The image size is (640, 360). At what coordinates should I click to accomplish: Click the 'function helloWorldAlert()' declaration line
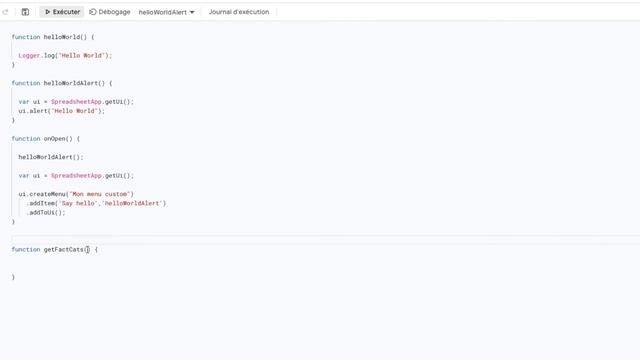(x=62, y=83)
